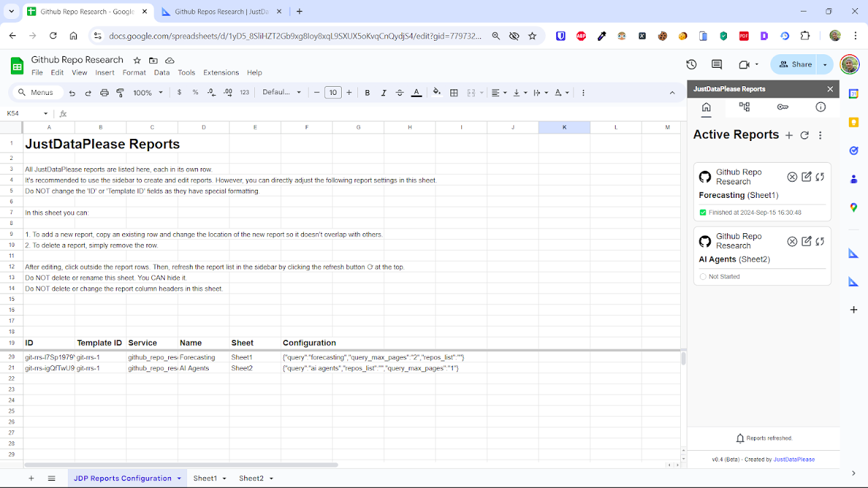
Task: Close the JustDataPlease Reports sidebar
Action: 830,89
